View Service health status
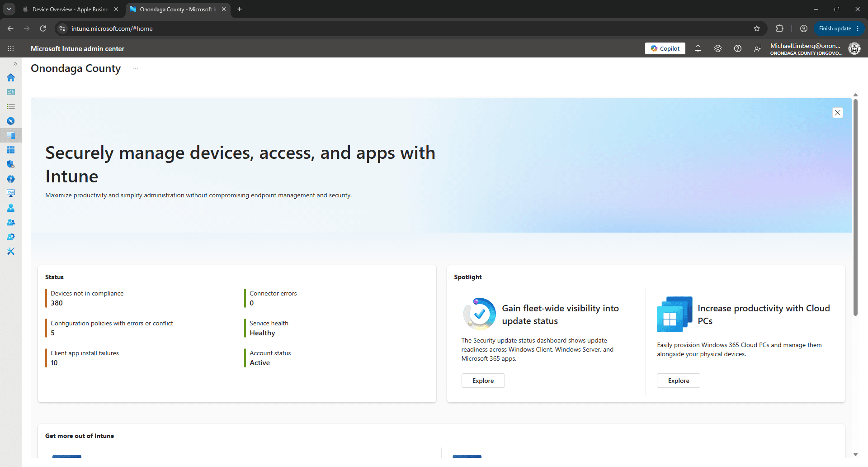 pyautogui.click(x=269, y=328)
